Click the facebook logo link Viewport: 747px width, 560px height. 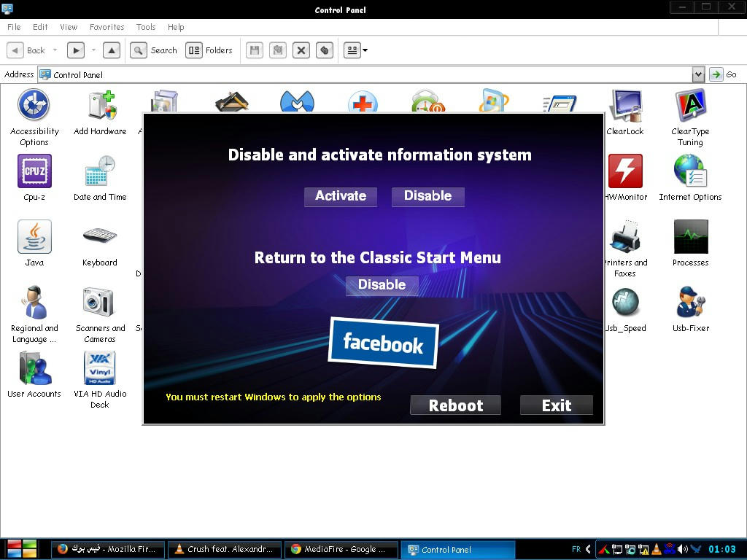(x=384, y=343)
